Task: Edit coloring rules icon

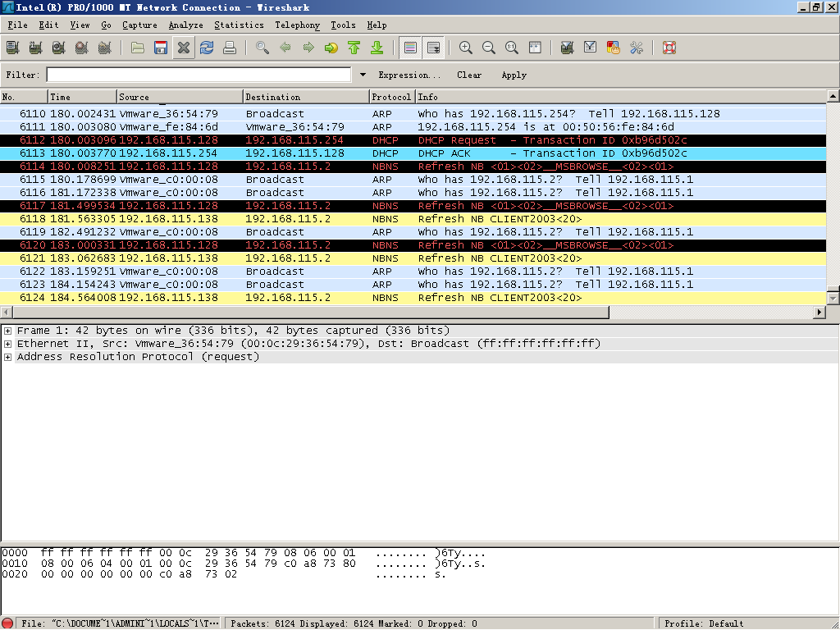Action: coord(614,48)
